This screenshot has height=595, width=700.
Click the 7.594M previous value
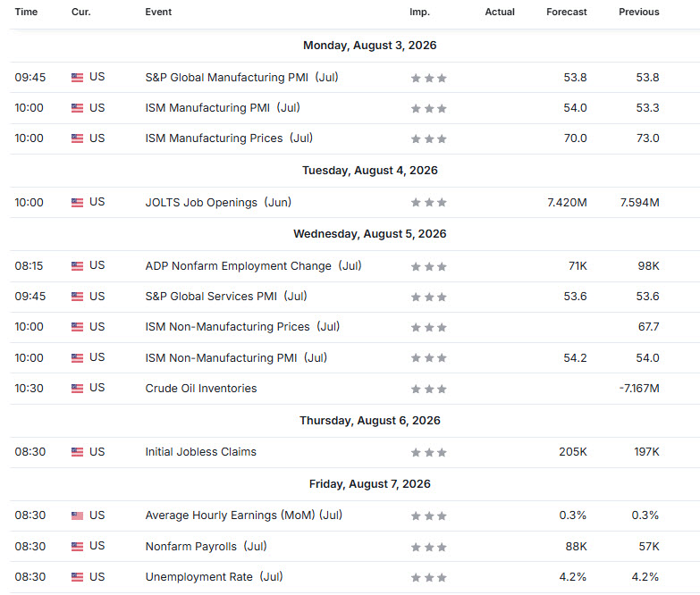pos(639,203)
